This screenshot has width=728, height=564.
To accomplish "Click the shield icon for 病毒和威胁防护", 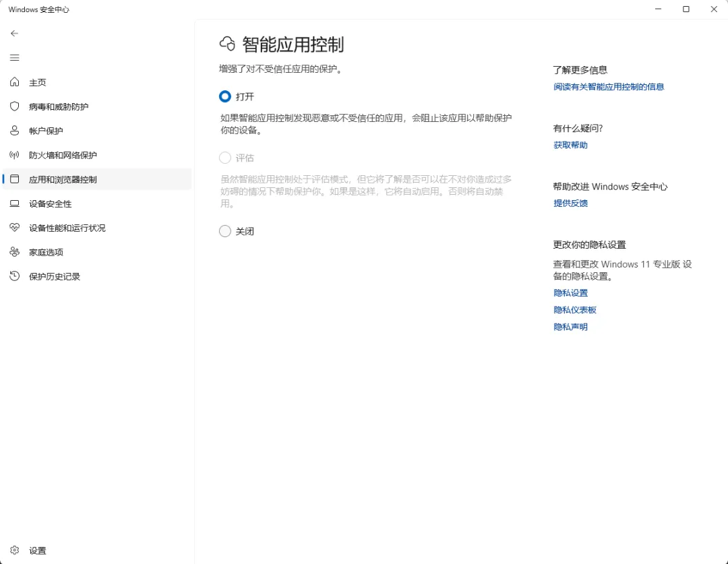I will pyautogui.click(x=14, y=106).
